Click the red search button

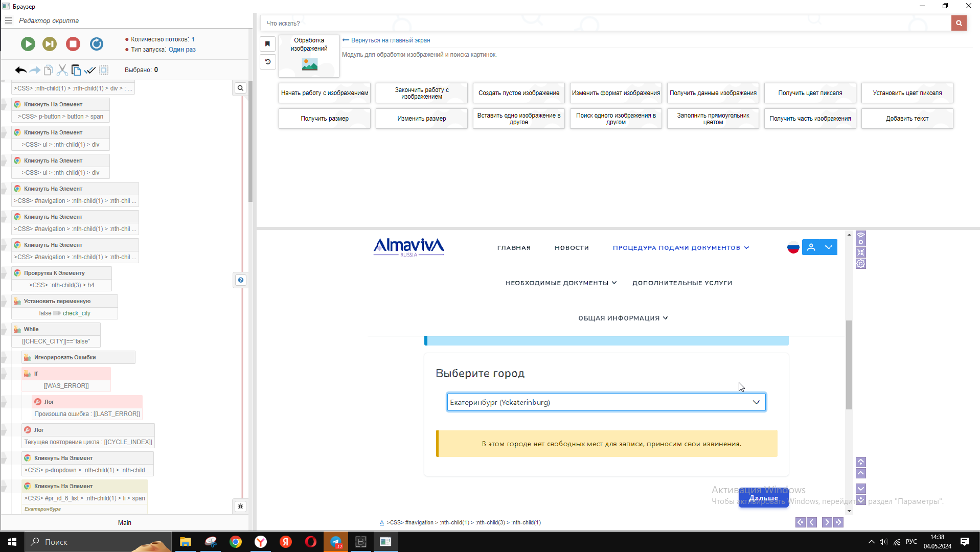pyautogui.click(x=959, y=23)
